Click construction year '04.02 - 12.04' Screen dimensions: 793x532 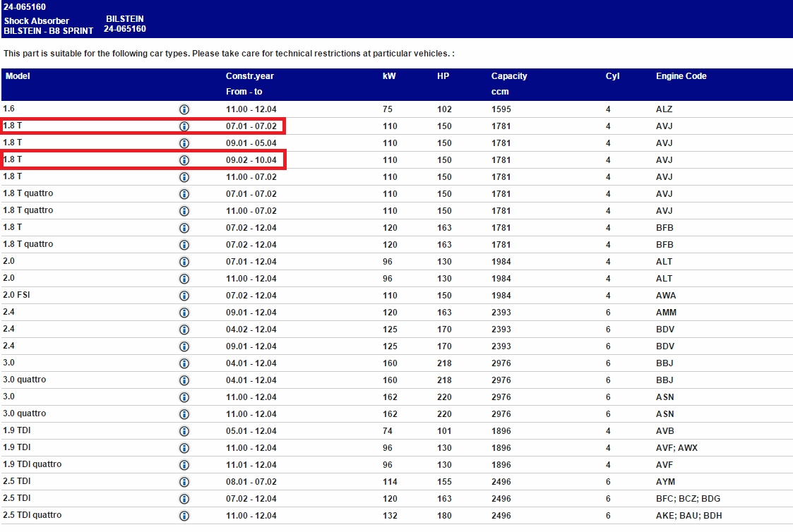[251, 330]
